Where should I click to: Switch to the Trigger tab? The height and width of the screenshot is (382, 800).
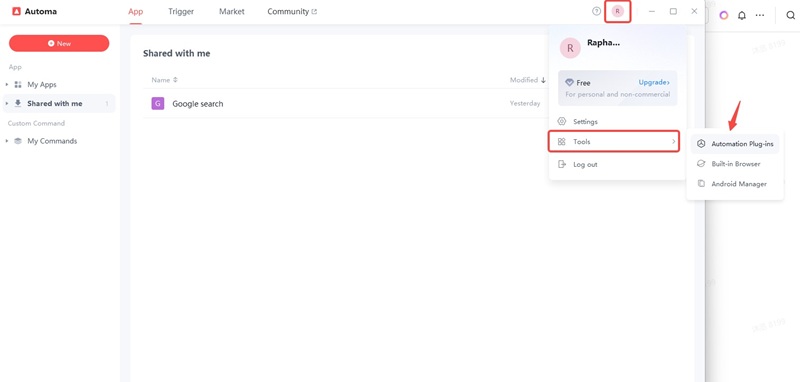181,11
